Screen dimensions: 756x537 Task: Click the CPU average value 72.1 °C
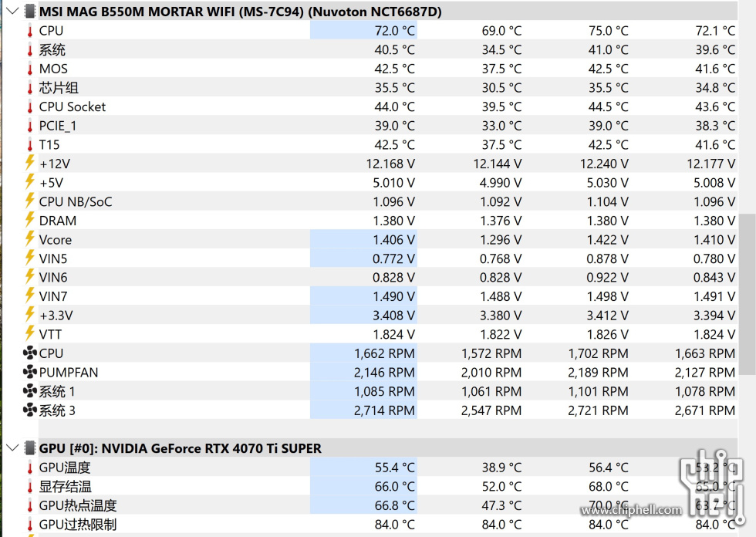(715, 30)
